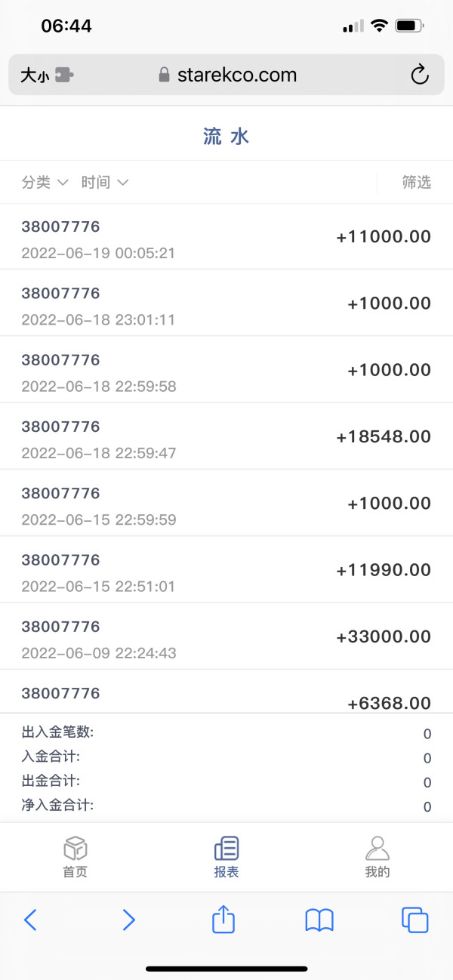Open the 筛选 filter panel
The image size is (453, 980).
click(x=416, y=182)
